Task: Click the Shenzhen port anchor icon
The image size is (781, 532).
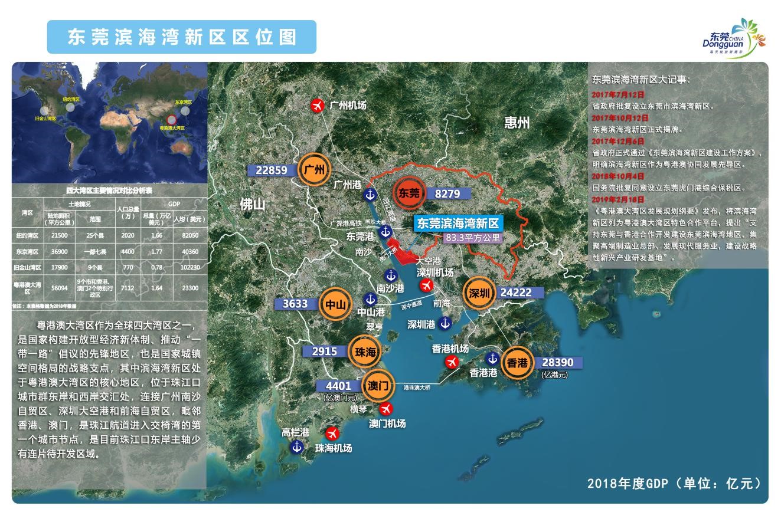Action: tap(446, 323)
